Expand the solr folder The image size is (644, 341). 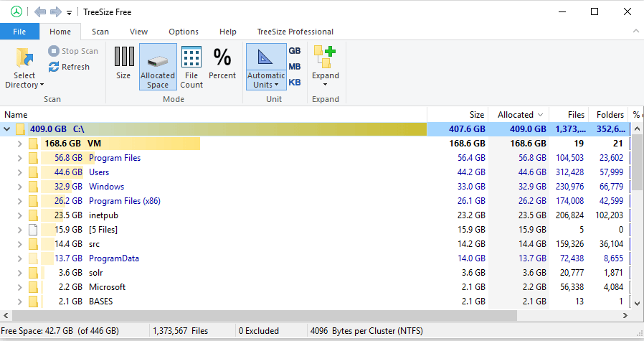point(19,273)
